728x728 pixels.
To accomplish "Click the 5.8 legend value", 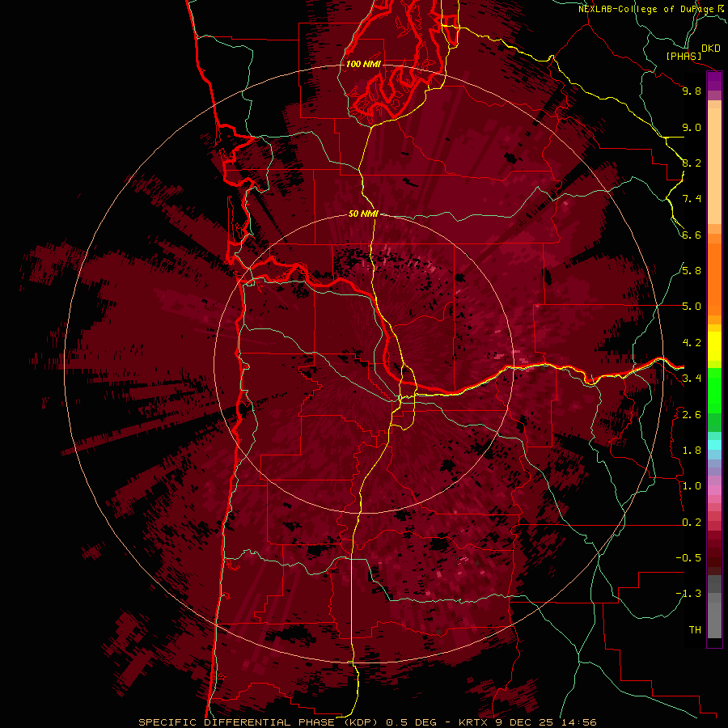I will tap(692, 270).
